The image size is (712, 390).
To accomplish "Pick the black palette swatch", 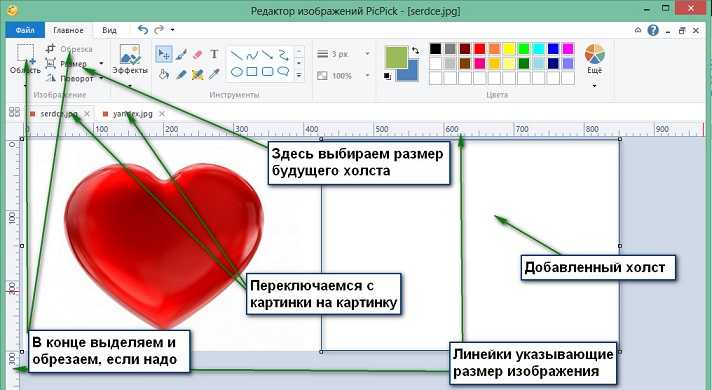I will [x=435, y=49].
